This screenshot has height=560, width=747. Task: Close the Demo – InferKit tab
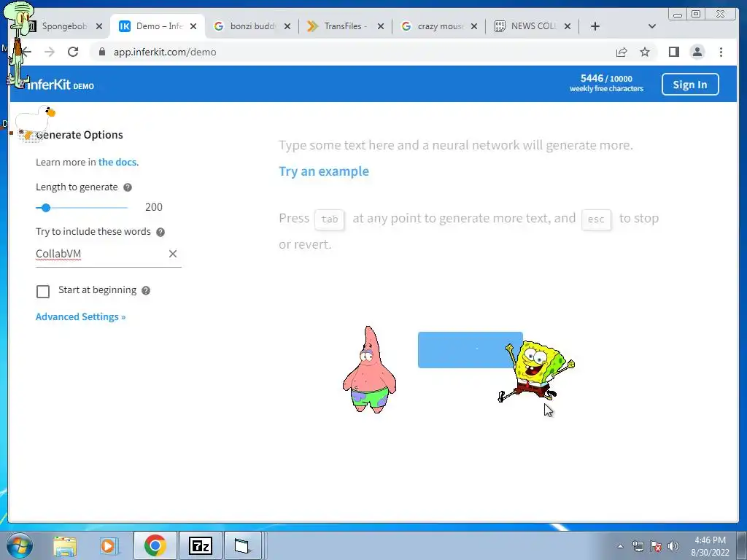click(193, 26)
